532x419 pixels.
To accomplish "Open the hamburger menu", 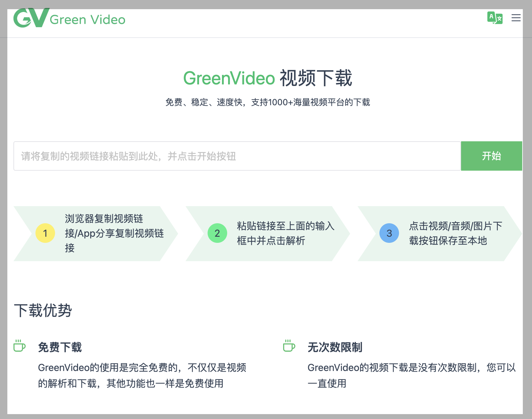I will tap(516, 18).
